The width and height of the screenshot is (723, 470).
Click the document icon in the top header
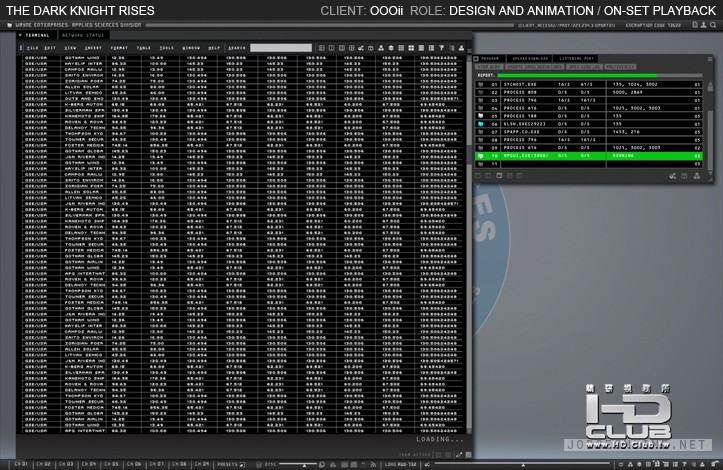click(695, 25)
